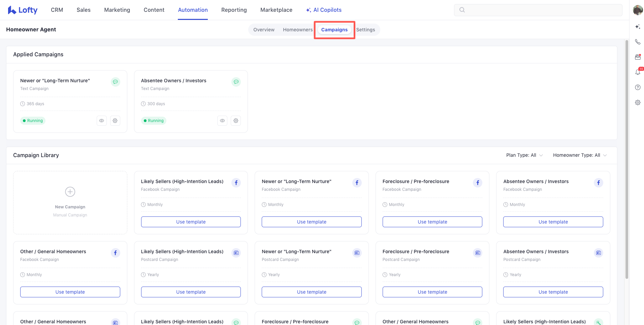Open the Reporting menu
The height and width of the screenshot is (325, 644).
tap(234, 10)
